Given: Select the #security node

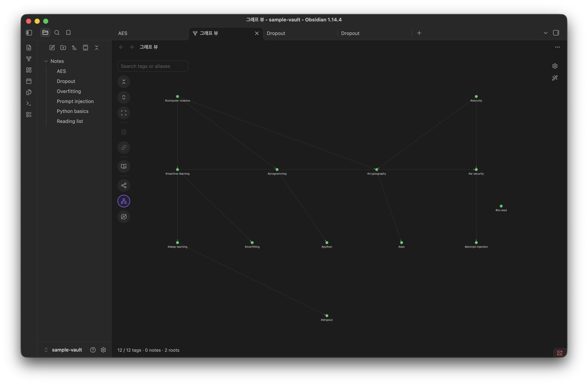Looking at the screenshot, I should 476,96.
